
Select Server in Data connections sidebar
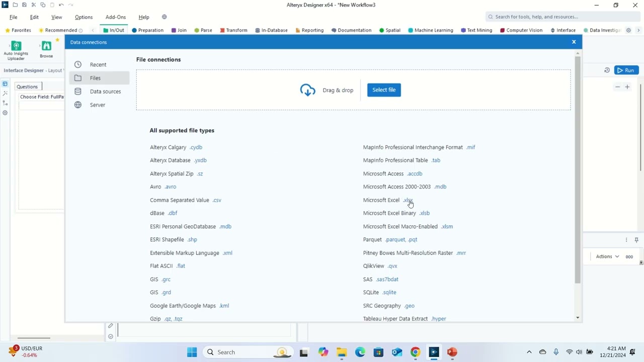pyautogui.click(x=99, y=105)
